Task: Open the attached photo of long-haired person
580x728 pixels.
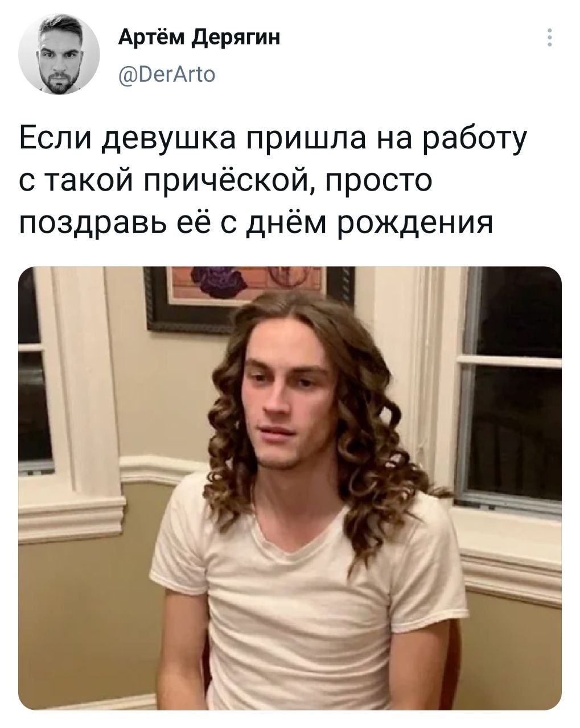Action: coord(290,488)
